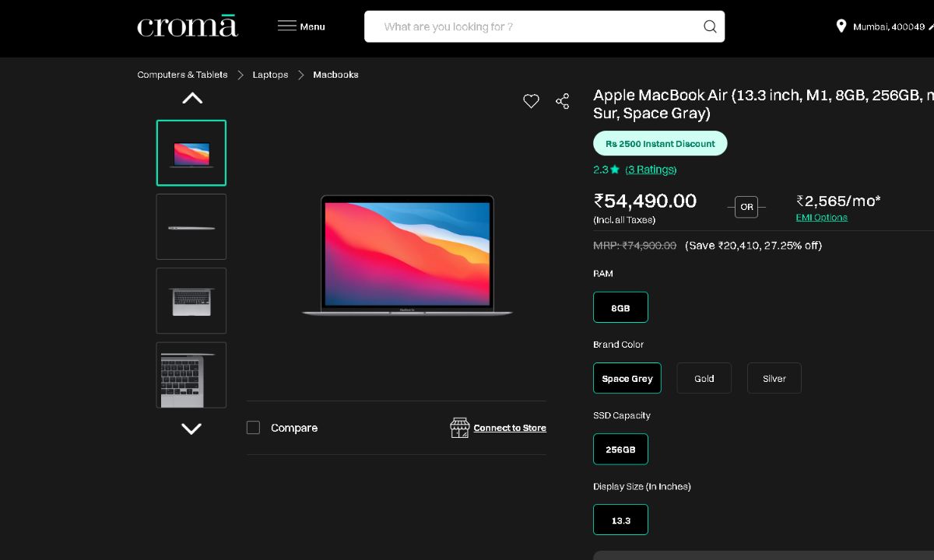934x560 pixels.
Task: Open the hamburger Menu
Action: click(x=301, y=26)
